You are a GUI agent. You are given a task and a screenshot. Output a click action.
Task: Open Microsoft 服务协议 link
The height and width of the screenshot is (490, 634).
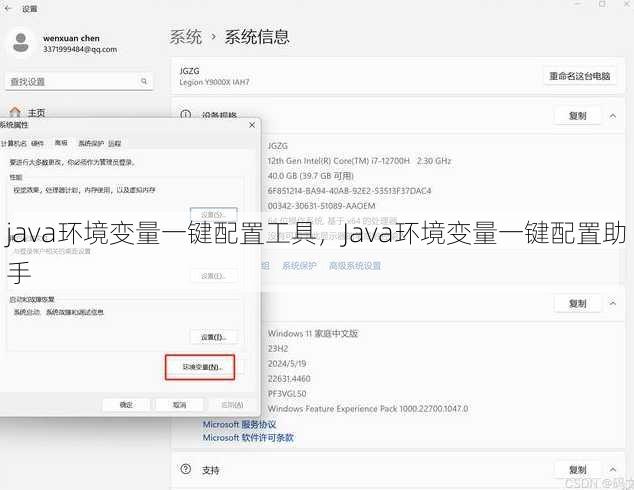click(x=239, y=424)
